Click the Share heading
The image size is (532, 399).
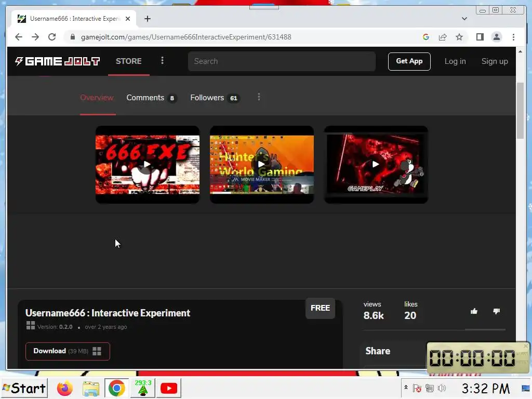pos(378,351)
